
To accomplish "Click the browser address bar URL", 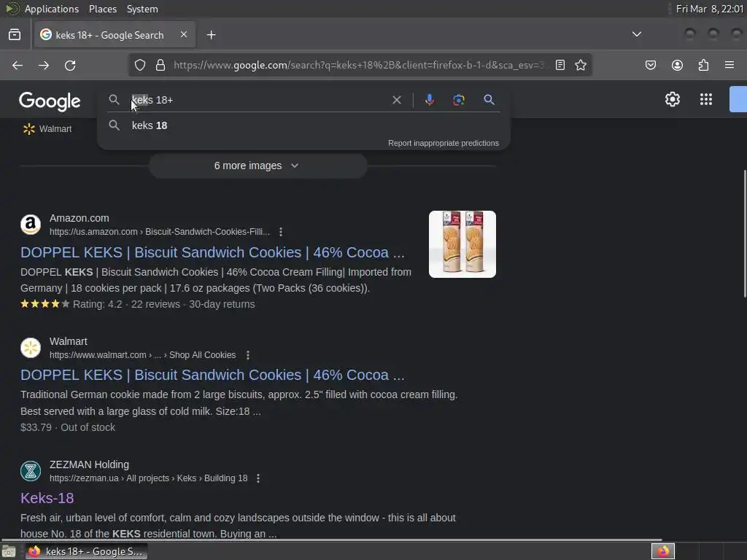I will pos(358,65).
